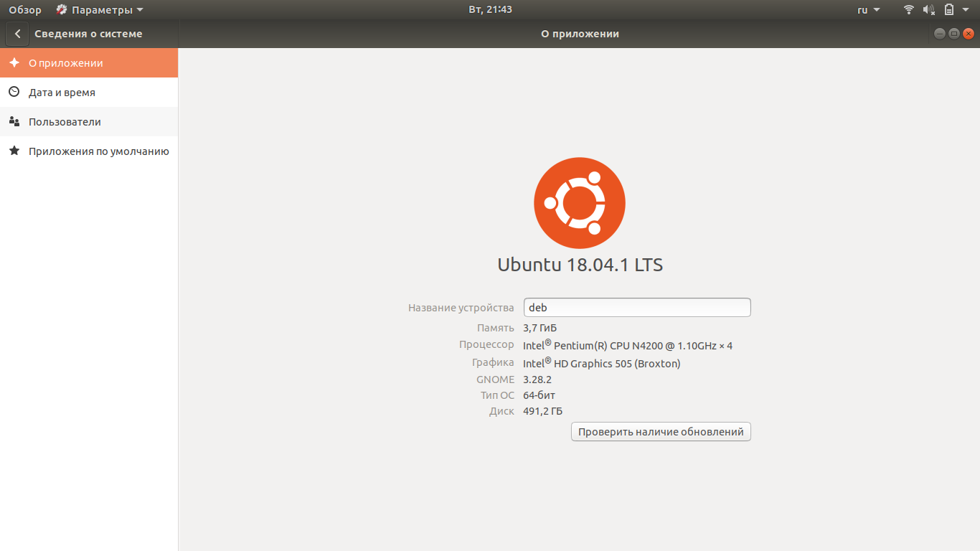The width and height of the screenshot is (980, 551).
Task: Click the Ubuntu logo
Action: [580, 203]
